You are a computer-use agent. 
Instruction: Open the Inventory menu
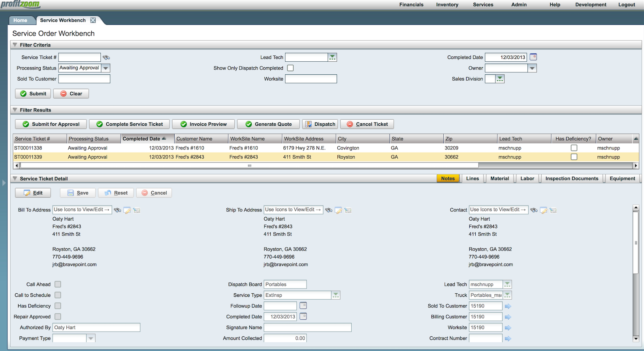coord(447,5)
